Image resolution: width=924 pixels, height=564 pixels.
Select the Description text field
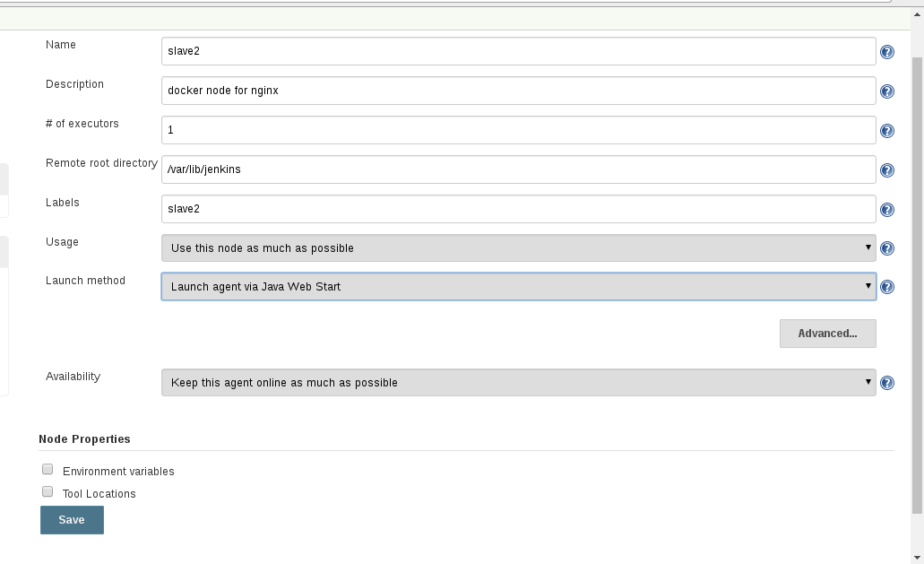(518, 91)
